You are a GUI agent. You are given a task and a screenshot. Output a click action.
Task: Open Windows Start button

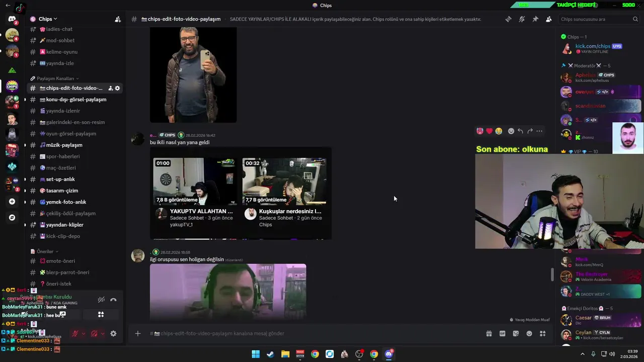(x=256, y=354)
